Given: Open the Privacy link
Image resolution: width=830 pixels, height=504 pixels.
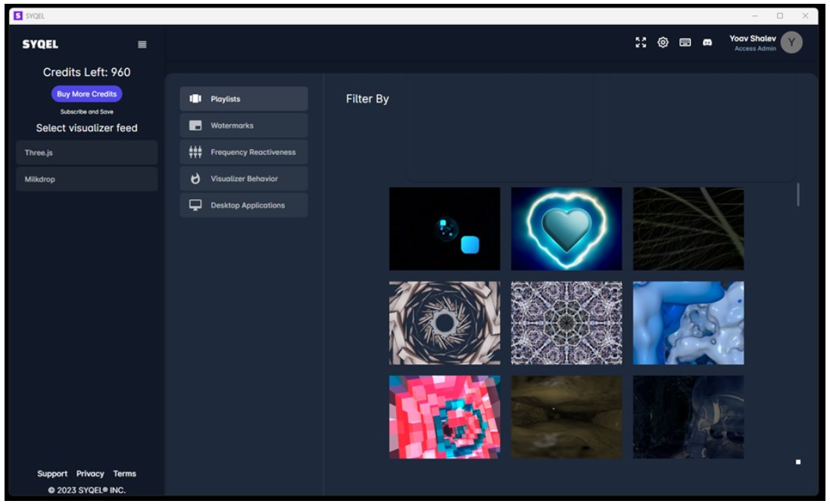Looking at the screenshot, I should (90, 473).
